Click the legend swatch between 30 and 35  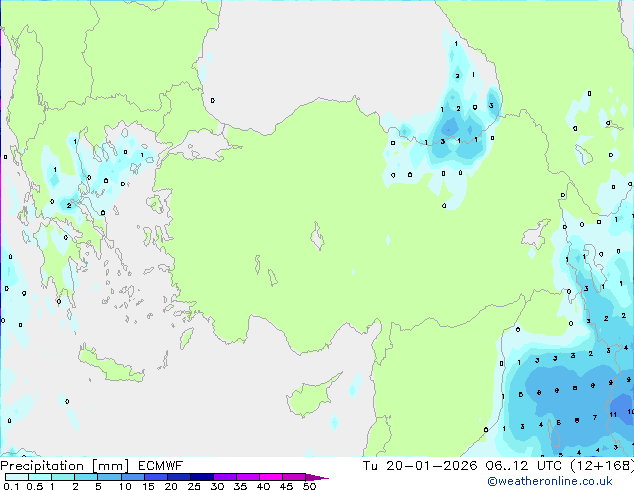(x=225, y=477)
